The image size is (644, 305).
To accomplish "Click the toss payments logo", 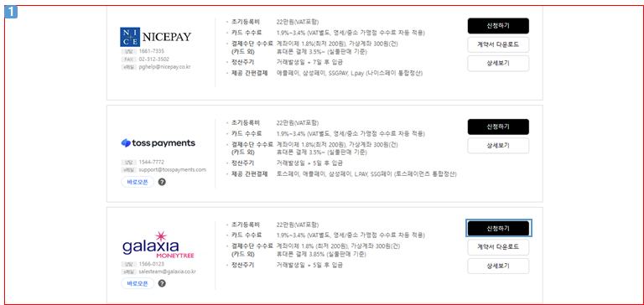I will point(158,142).
